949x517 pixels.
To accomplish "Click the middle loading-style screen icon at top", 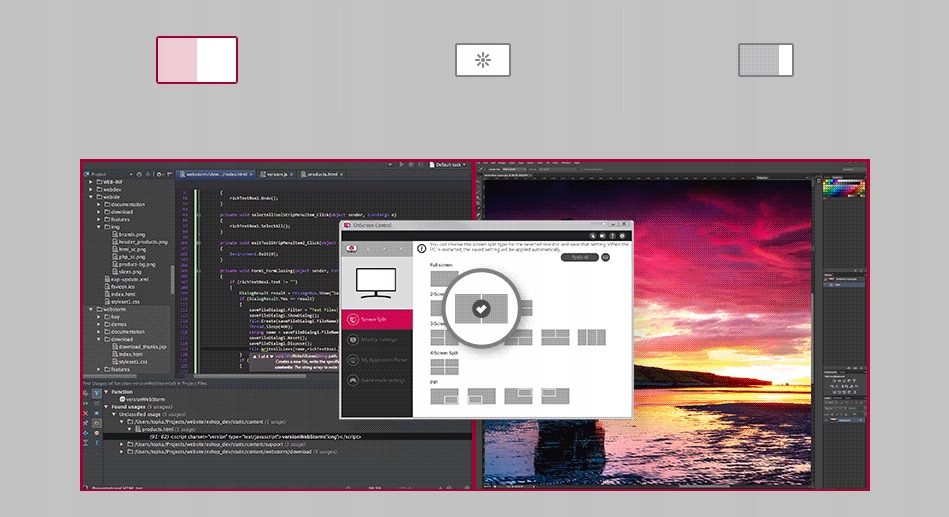I will click(x=483, y=60).
